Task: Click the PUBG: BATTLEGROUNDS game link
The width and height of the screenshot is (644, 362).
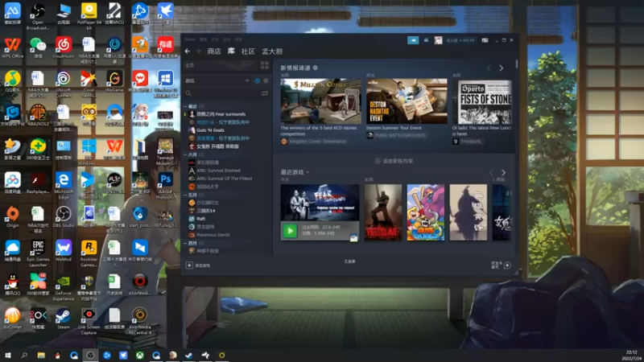Action: click(x=400, y=135)
